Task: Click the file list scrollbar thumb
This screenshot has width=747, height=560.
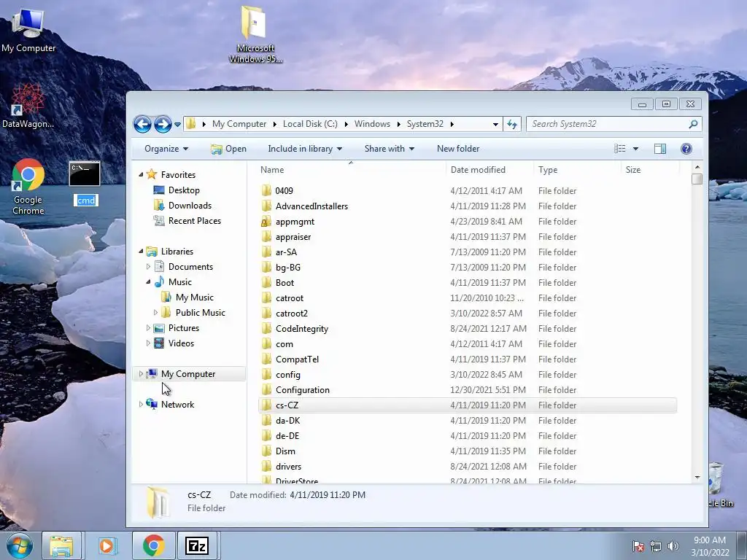Action: pyautogui.click(x=697, y=179)
